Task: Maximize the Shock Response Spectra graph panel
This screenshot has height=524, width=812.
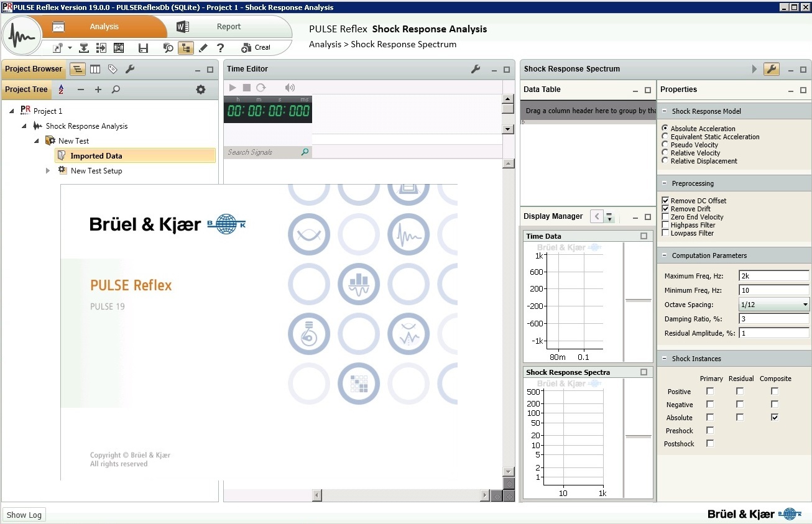Action: [x=644, y=372]
